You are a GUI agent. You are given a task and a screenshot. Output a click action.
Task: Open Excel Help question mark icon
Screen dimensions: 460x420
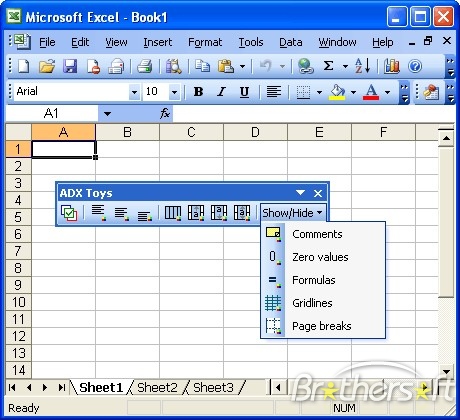415,66
